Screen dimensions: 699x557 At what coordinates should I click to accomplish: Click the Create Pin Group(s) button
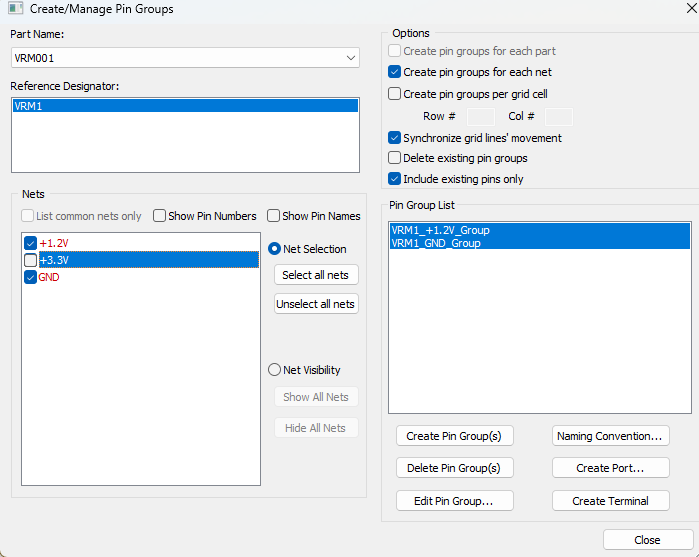454,436
